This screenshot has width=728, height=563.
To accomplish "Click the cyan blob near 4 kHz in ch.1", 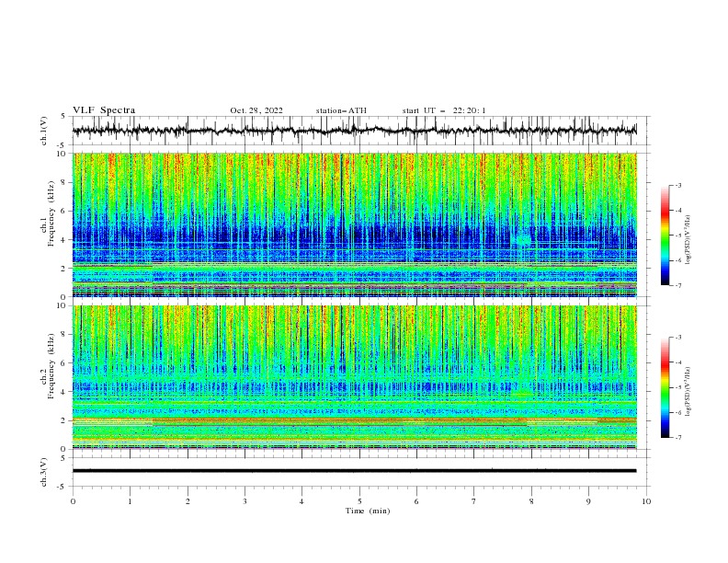I will 523,239.
